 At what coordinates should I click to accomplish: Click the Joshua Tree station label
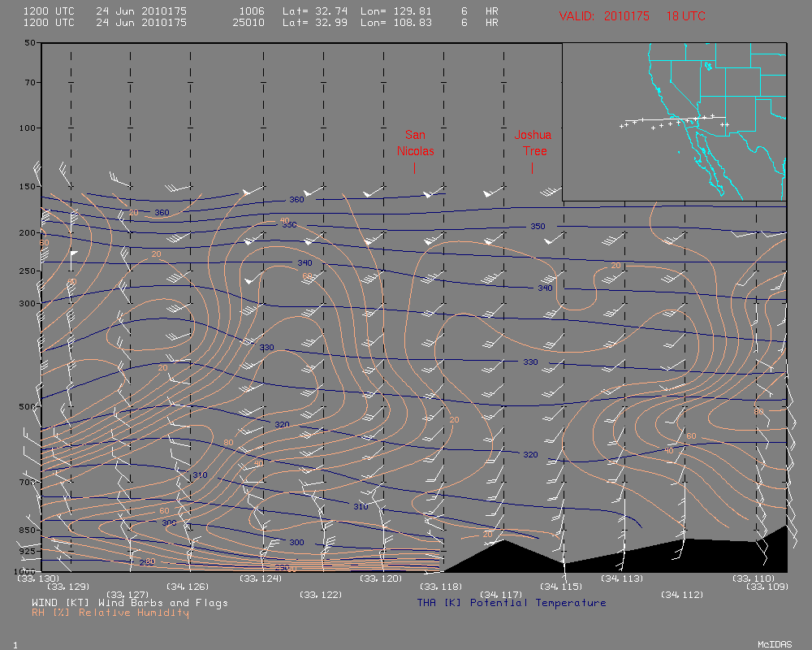pos(533,143)
